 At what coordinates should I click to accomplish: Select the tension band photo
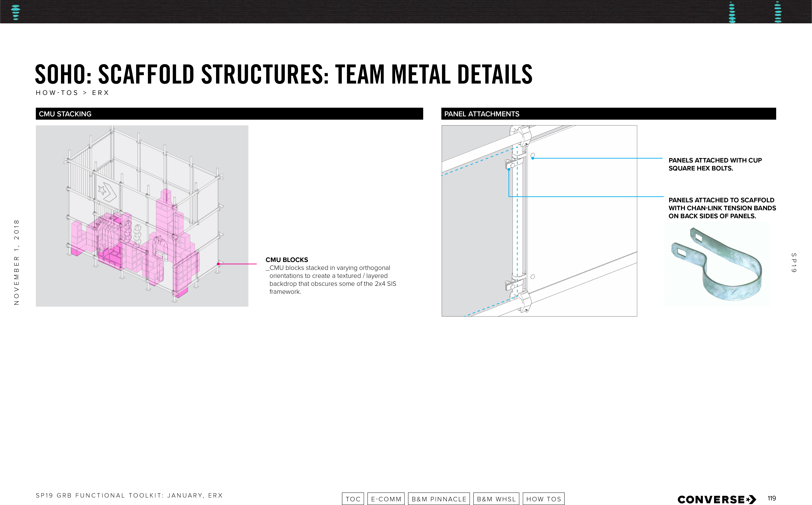tap(717, 265)
